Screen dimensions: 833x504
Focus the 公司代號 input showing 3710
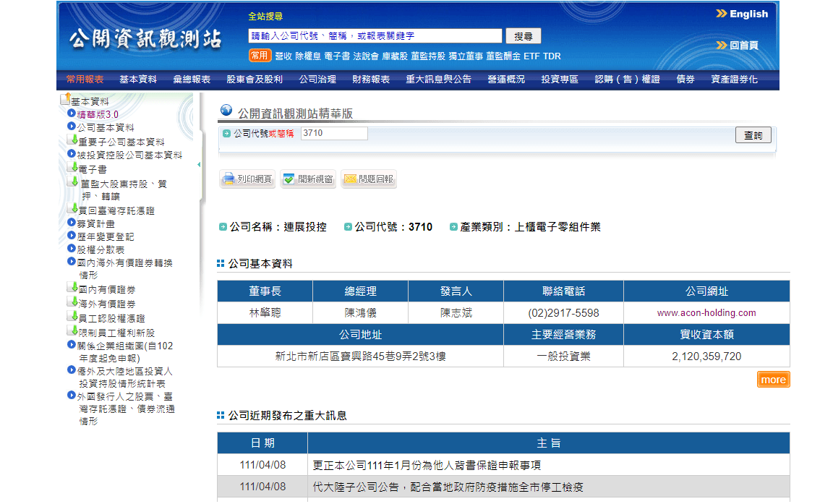334,133
